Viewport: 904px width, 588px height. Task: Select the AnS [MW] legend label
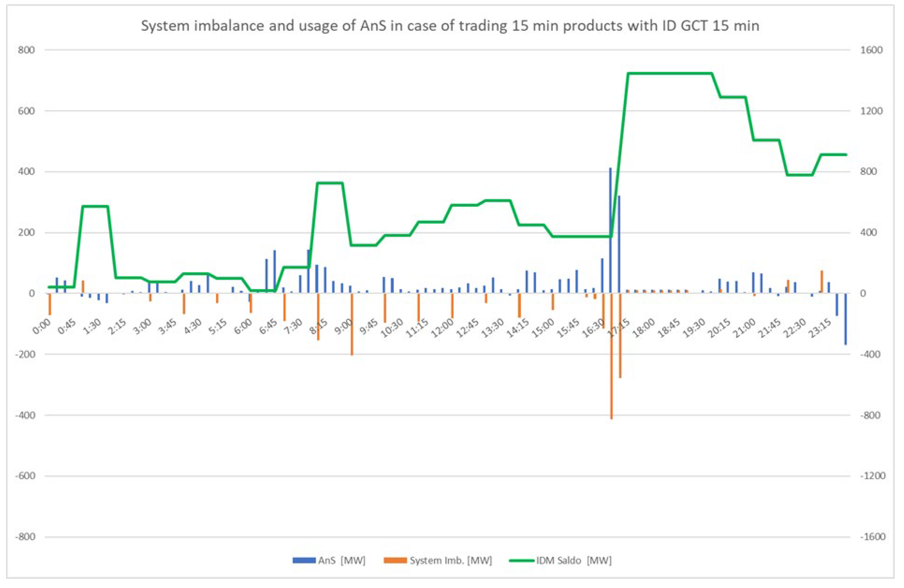pyautogui.click(x=342, y=560)
